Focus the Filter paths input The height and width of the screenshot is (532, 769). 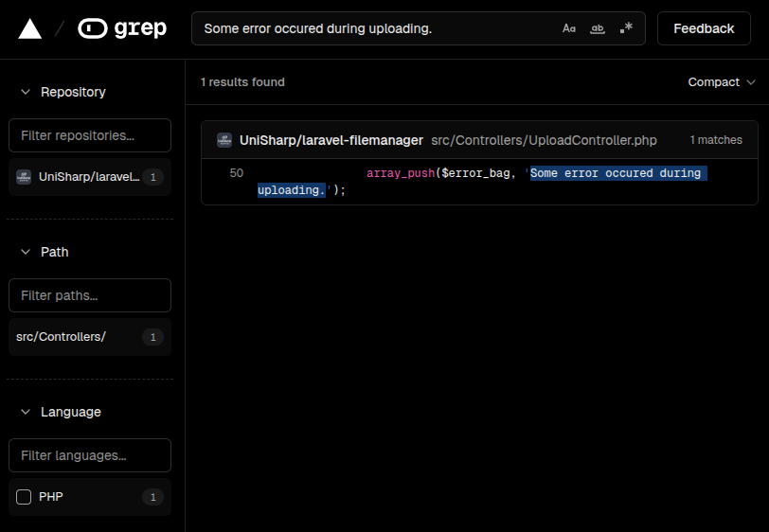click(89, 295)
